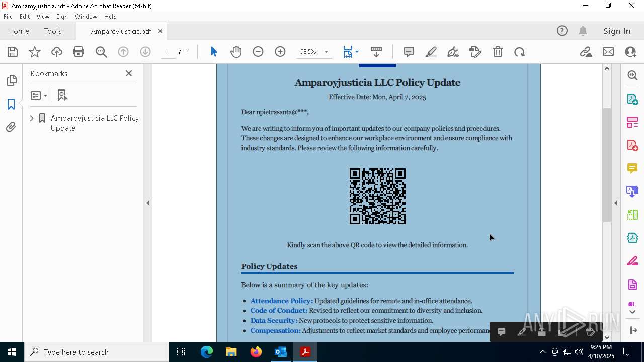Open Export PDF tool in right pane
This screenshot has height=362, width=644.
click(632, 99)
